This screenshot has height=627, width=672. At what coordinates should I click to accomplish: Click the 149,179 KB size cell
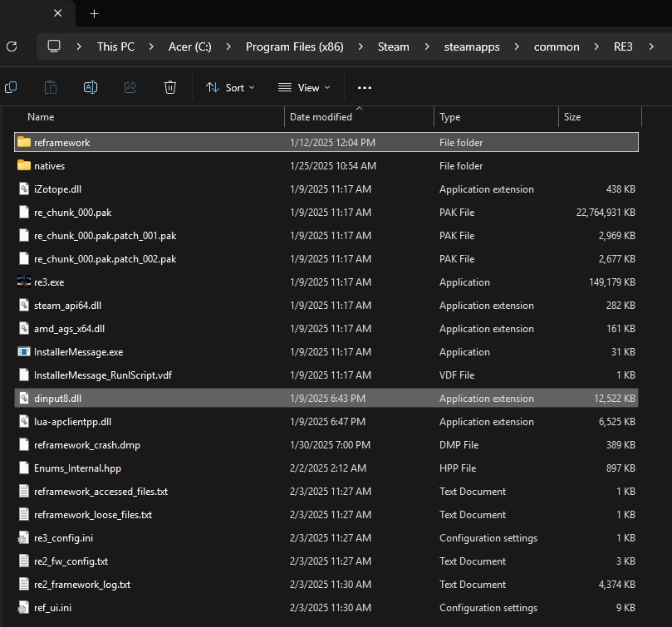pyautogui.click(x=612, y=282)
